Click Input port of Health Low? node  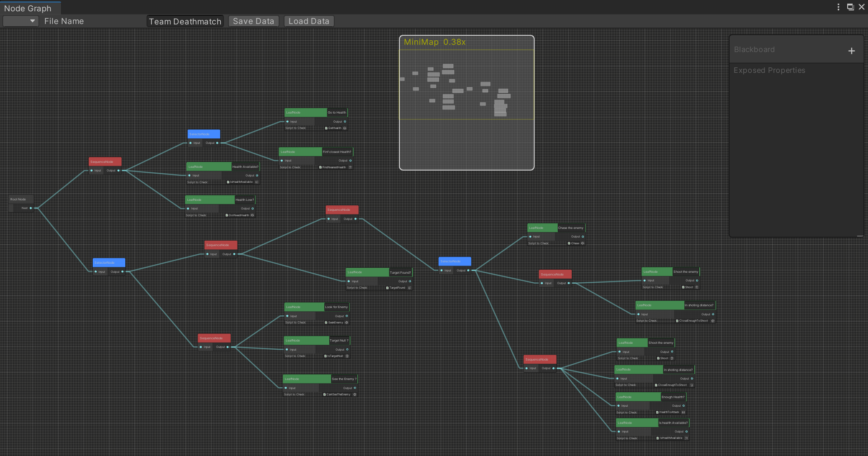188,209
